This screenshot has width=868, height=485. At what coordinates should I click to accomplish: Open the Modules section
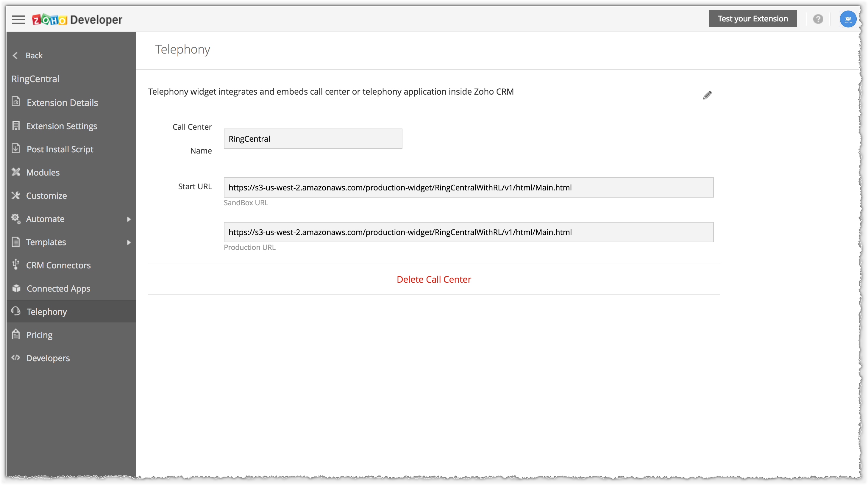[x=42, y=172]
